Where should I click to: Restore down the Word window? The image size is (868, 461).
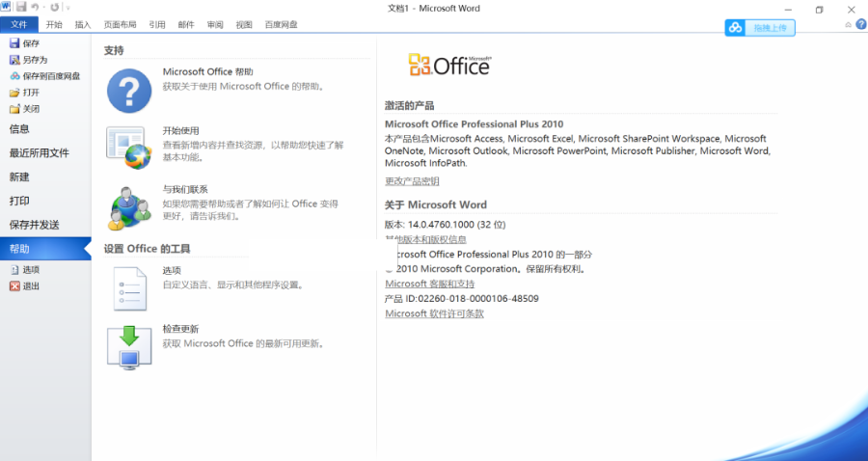(819, 10)
